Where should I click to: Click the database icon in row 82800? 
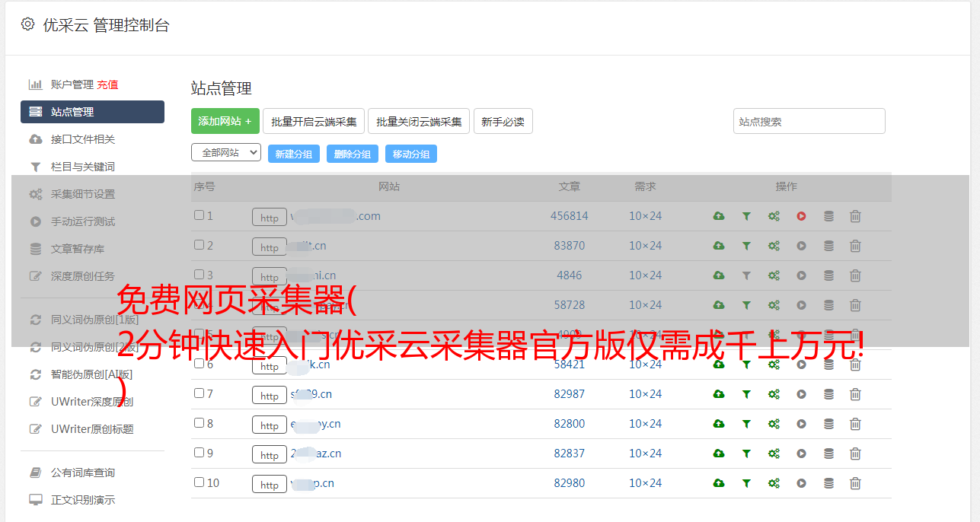[x=828, y=424]
